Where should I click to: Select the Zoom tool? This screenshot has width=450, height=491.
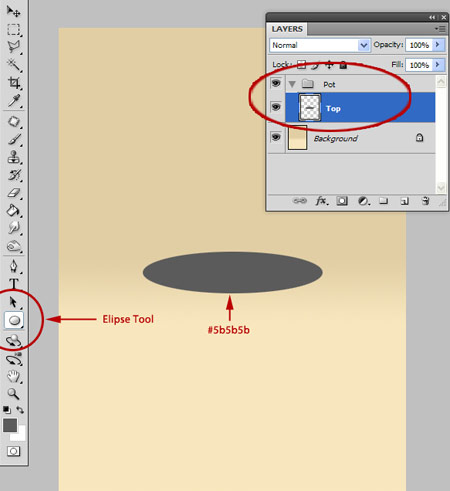(13, 394)
